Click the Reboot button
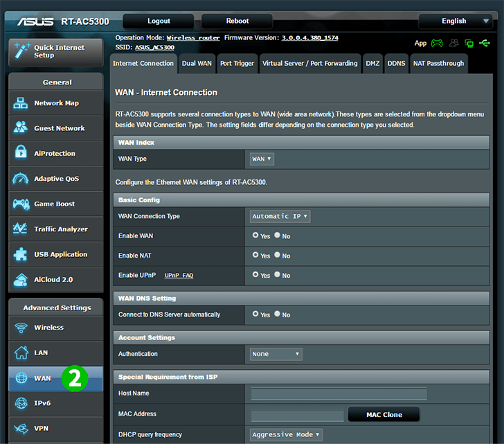504x444 pixels. [x=237, y=21]
